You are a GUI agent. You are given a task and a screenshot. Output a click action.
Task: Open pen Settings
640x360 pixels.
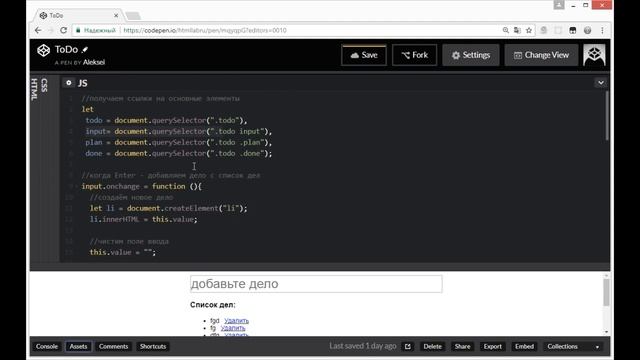pos(471,55)
